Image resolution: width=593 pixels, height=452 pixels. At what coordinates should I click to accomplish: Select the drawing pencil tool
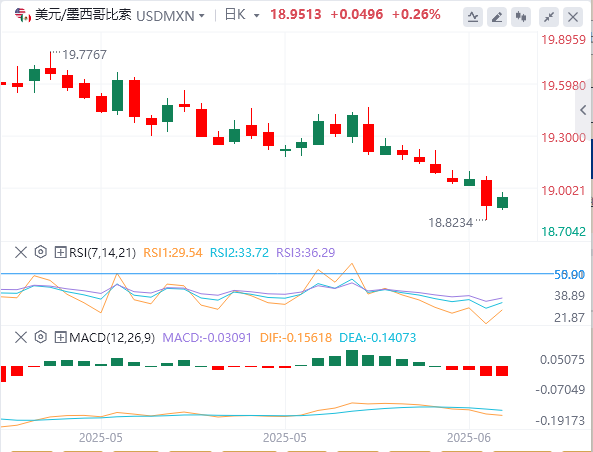tap(497, 17)
